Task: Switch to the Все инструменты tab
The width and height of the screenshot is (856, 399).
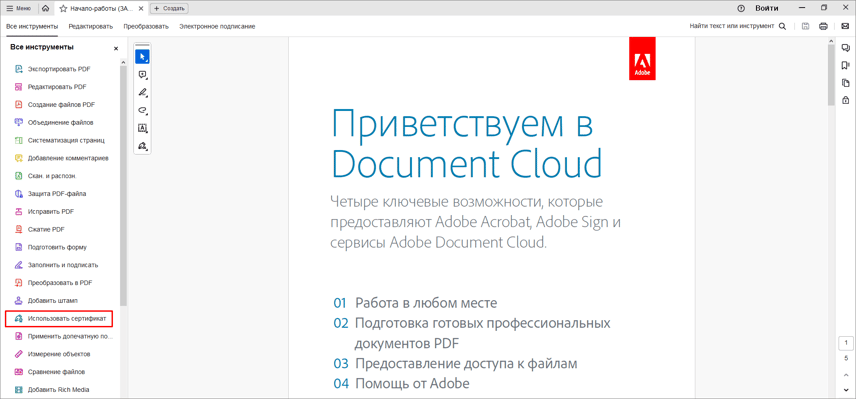Action: [32, 26]
